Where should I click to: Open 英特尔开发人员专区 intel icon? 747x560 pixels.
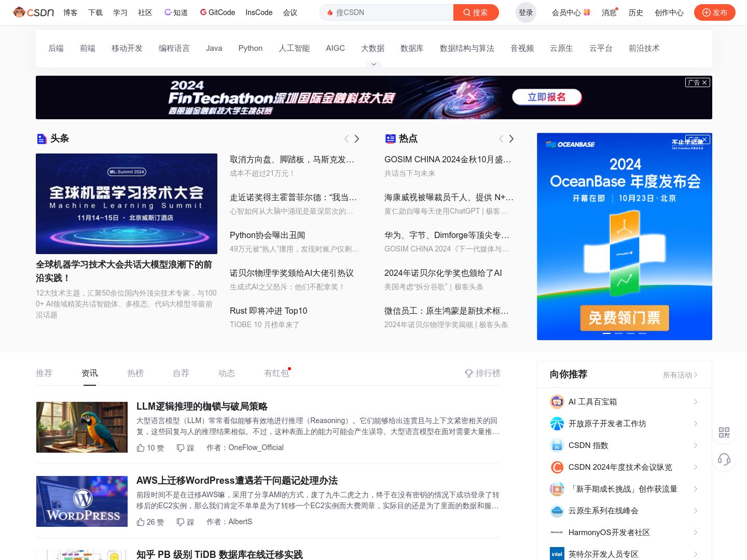coord(557,554)
